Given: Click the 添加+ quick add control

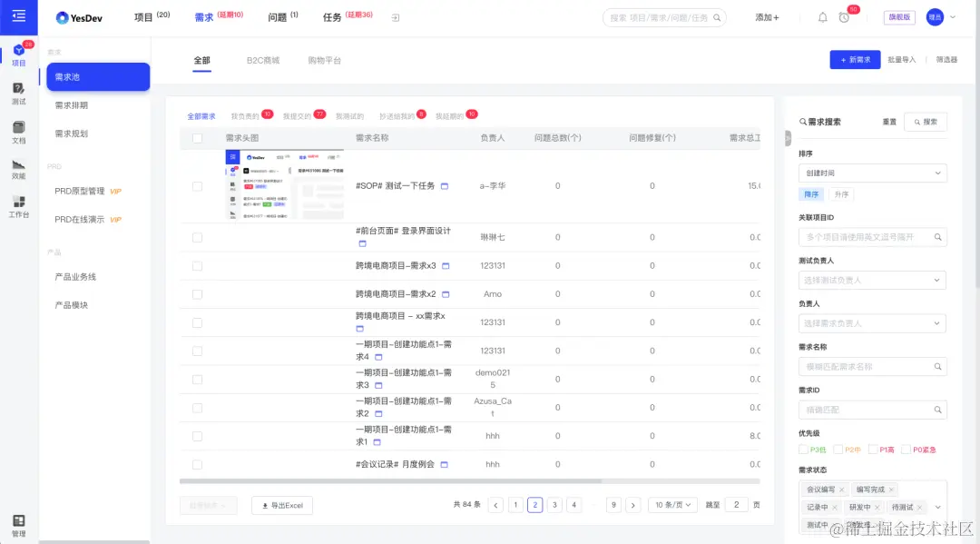Looking at the screenshot, I should [x=767, y=17].
